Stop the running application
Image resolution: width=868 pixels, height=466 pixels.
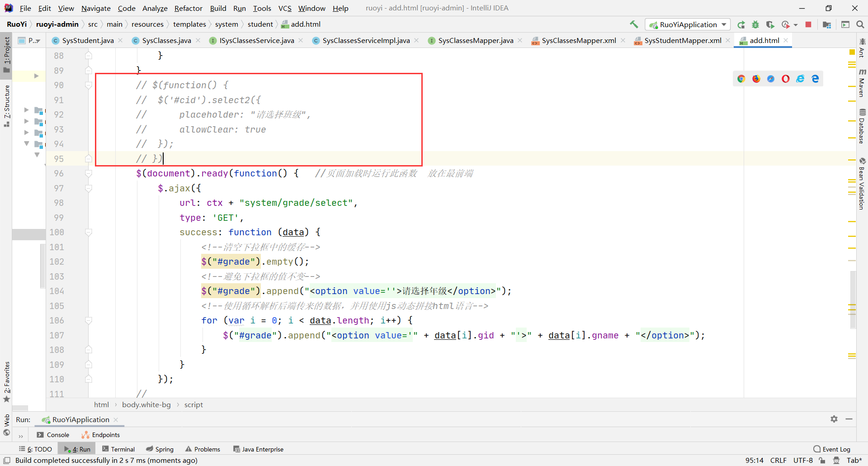point(808,24)
